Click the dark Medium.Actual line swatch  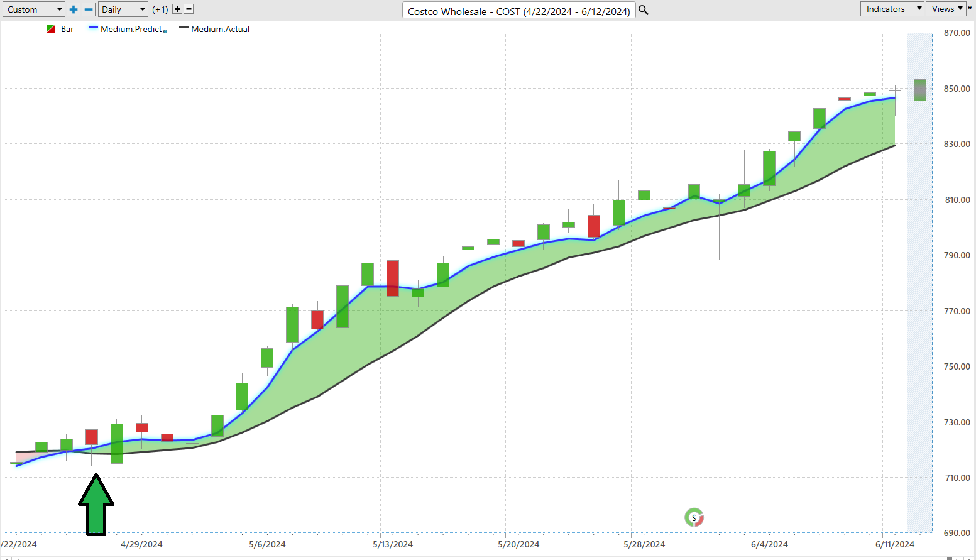[x=184, y=28]
